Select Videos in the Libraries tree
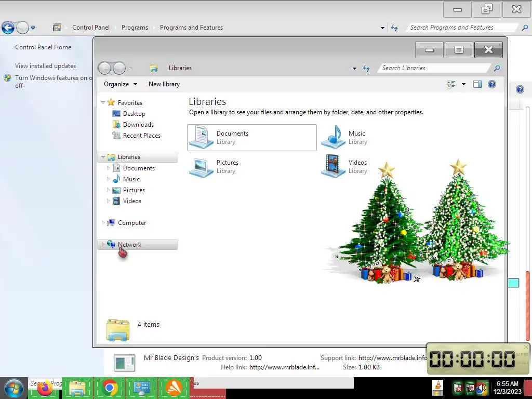 pos(132,201)
